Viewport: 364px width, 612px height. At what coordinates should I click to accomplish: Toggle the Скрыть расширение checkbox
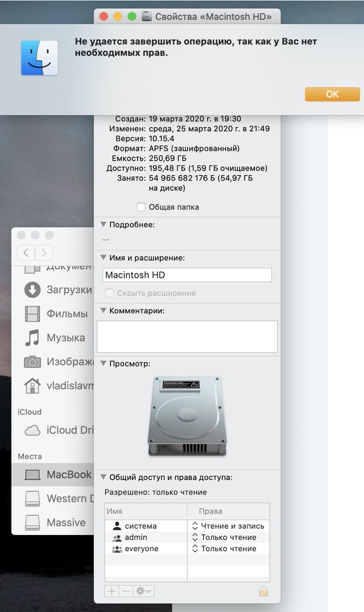(109, 293)
